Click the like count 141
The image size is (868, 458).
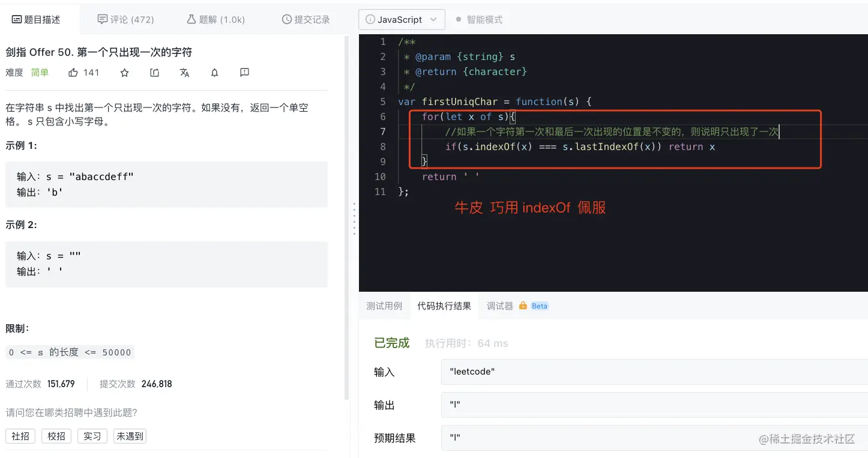point(91,73)
